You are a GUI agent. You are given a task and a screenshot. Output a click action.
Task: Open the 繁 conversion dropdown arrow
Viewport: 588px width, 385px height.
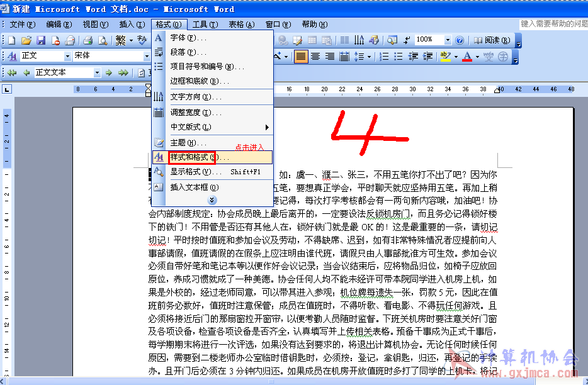(x=131, y=40)
